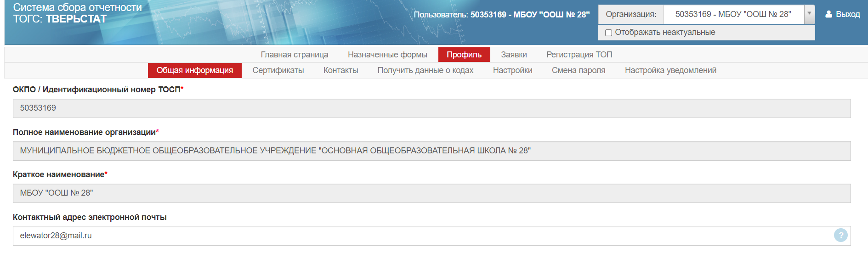The width and height of the screenshot is (868, 253).
Task: Expand the Организация dropdown arrow
Action: pos(809,14)
